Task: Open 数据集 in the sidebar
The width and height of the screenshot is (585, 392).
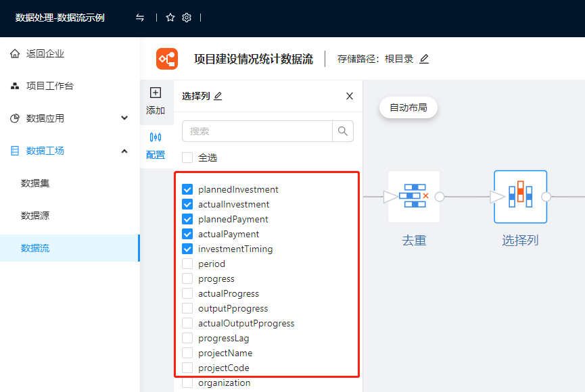Action: pyautogui.click(x=35, y=183)
